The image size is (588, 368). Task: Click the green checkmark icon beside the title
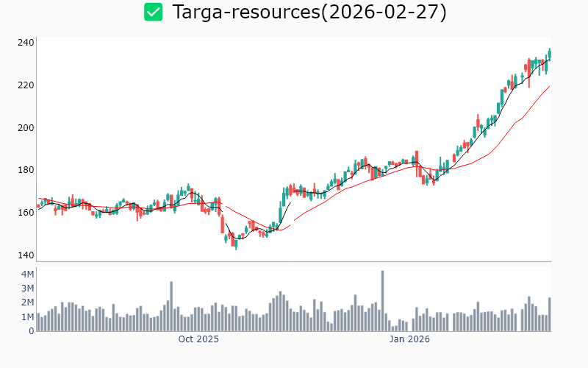(153, 12)
